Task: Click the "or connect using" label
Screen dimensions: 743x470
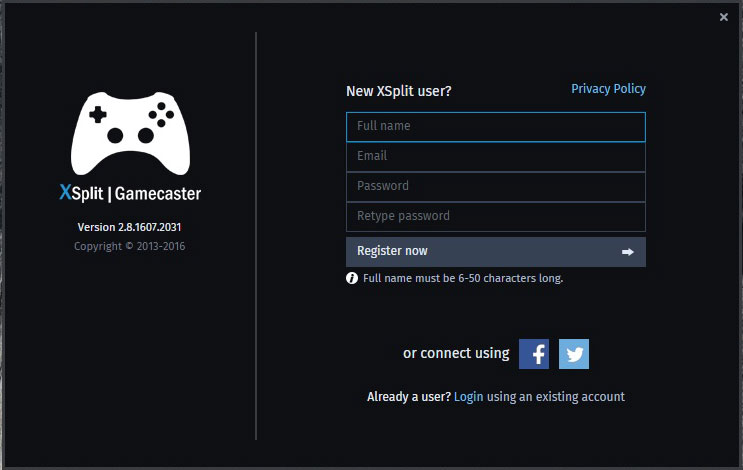Action: (x=456, y=353)
